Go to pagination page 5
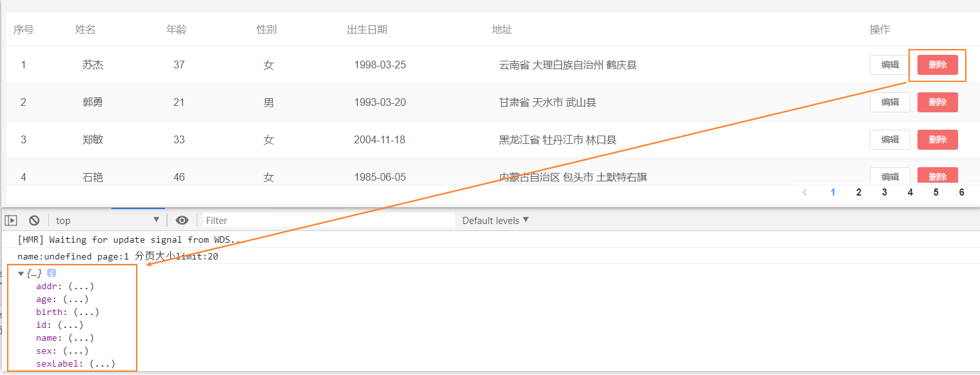Viewport: 980px width, 375px height. (936, 192)
